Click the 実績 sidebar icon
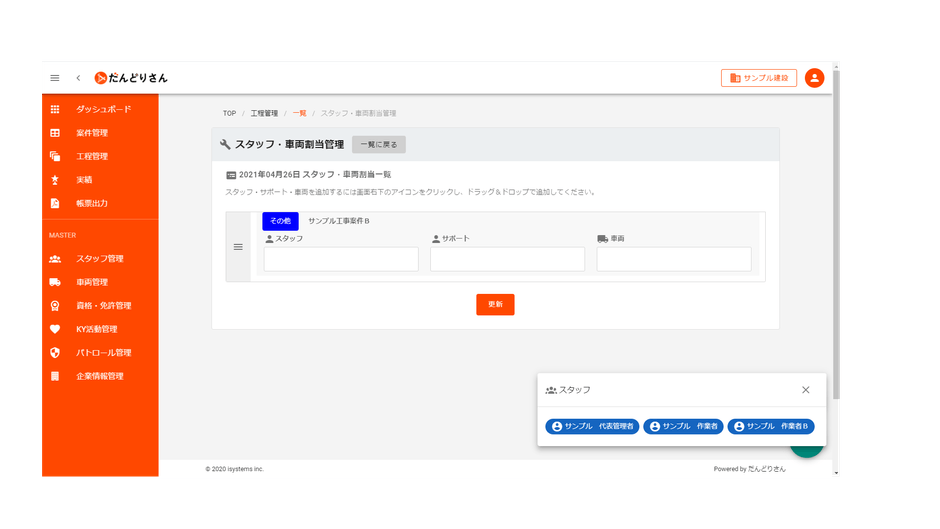This screenshot has height=529, width=940. 55,180
